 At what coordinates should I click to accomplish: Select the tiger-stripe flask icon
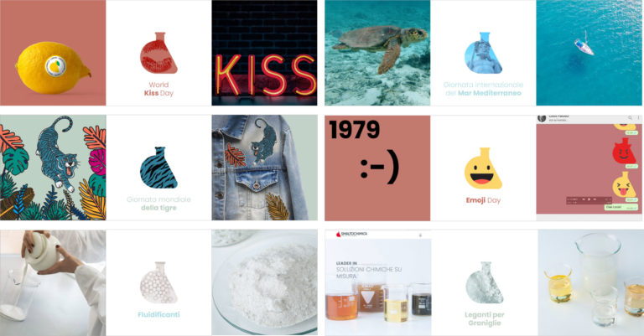click(x=158, y=168)
